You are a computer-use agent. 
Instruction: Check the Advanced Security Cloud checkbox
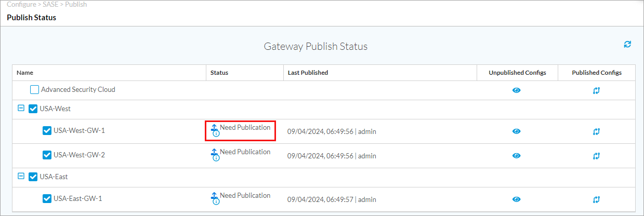[34, 90]
